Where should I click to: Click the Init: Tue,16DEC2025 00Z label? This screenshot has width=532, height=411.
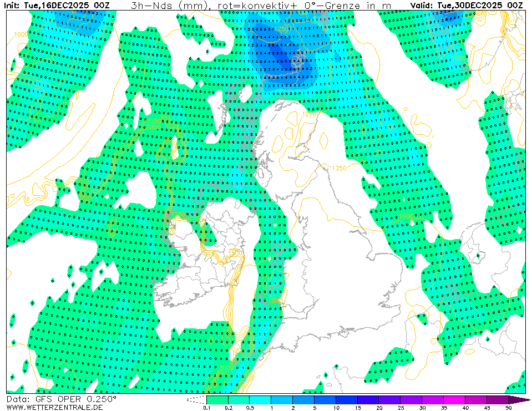(58, 6)
